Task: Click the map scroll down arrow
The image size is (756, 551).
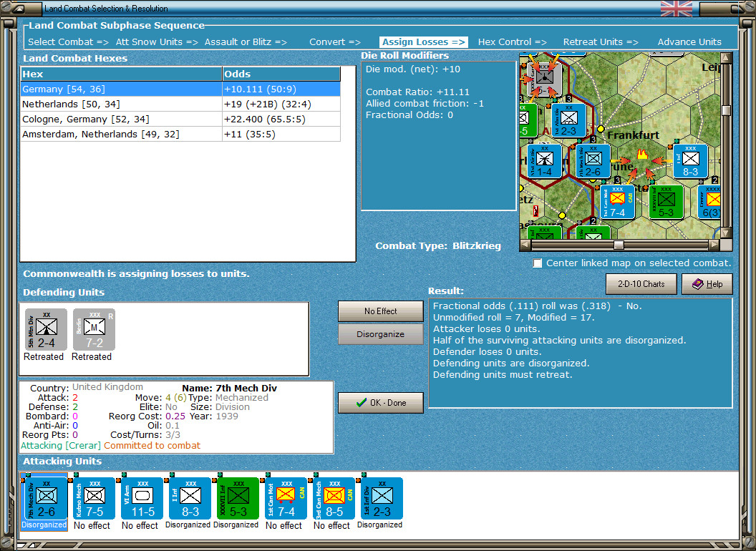Action: point(726,233)
